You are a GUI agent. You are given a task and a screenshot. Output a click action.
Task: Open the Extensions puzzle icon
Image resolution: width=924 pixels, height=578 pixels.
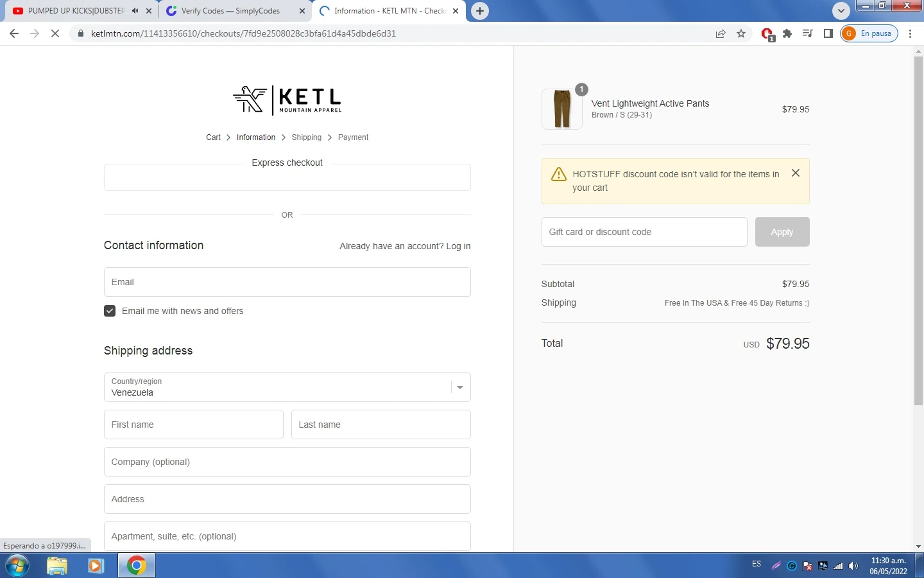(787, 33)
